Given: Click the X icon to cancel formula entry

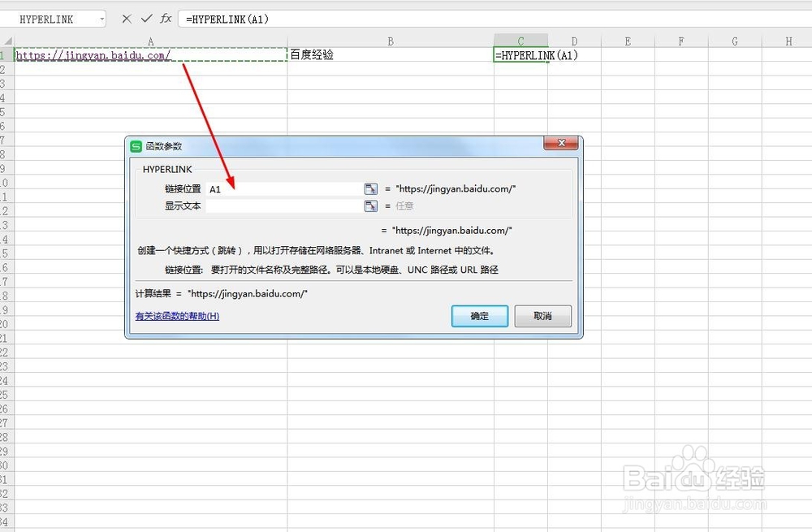Looking at the screenshot, I should (x=126, y=19).
